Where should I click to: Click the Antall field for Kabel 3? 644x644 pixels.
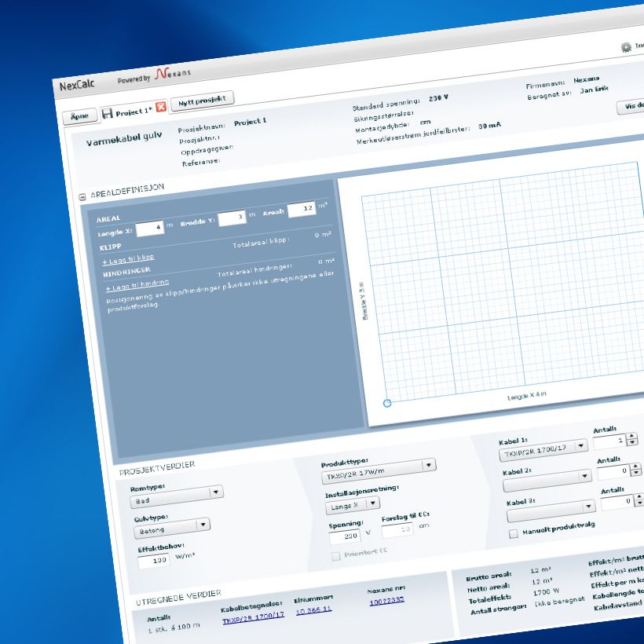[617, 503]
